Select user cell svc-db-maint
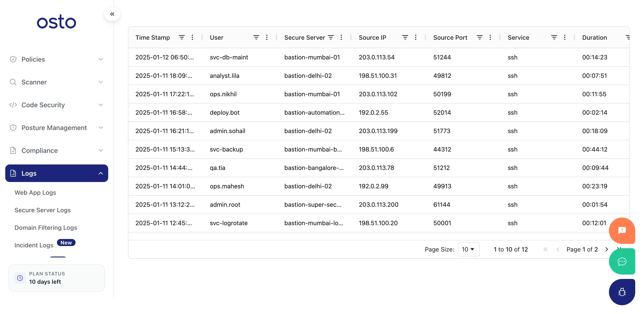This screenshot has height=314, width=644. (x=229, y=57)
